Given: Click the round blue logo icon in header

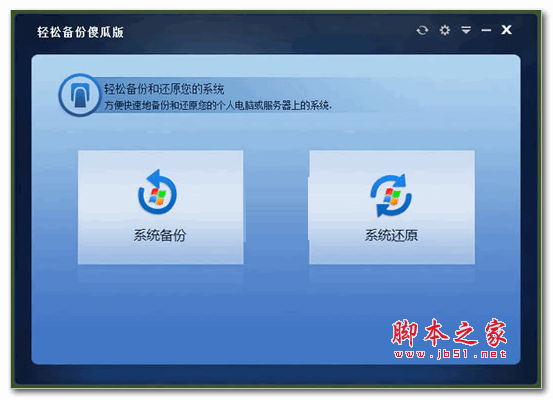Looking at the screenshot, I should [x=80, y=95].
